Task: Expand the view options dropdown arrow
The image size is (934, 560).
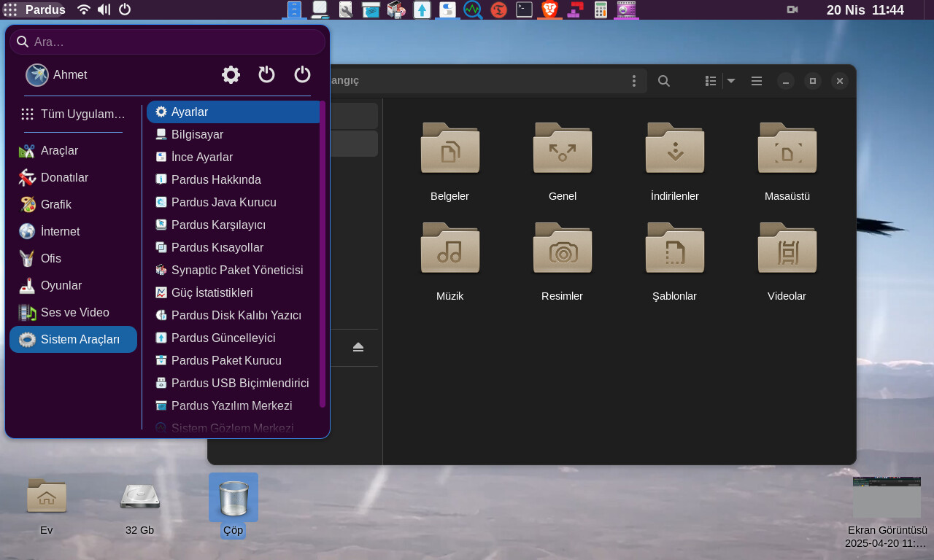Action: (731, 81)
